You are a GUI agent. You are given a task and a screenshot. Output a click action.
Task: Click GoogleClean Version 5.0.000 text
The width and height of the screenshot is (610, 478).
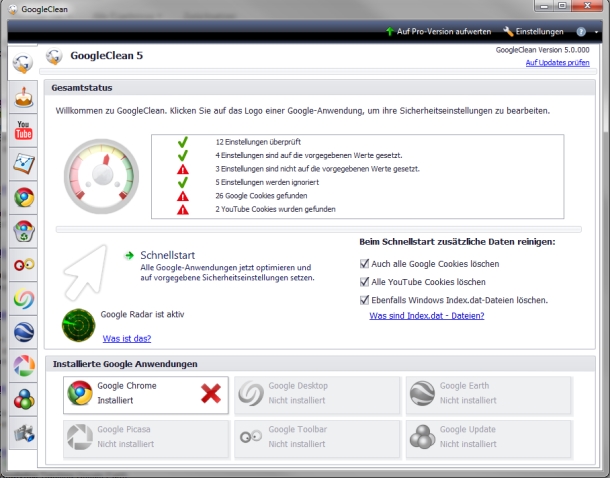(542, 50)
